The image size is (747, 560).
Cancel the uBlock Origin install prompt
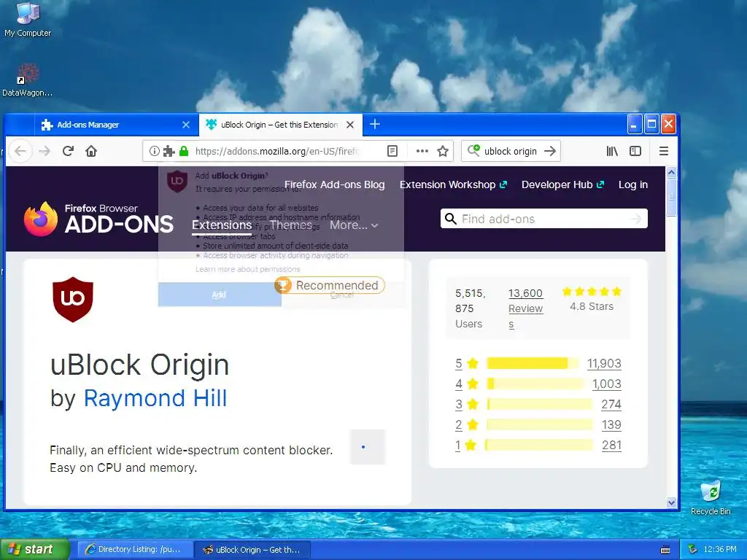click(342, 295)
